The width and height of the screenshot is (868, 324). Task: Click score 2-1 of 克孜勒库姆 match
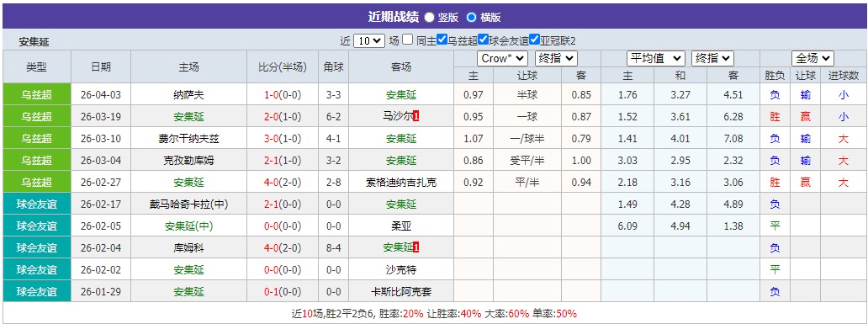pos(272,161)
